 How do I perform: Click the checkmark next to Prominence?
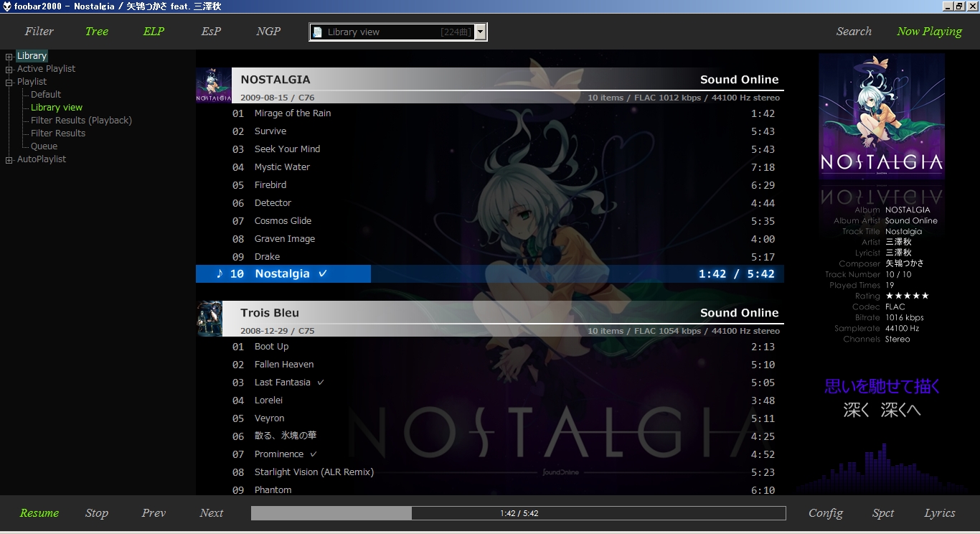314,454
